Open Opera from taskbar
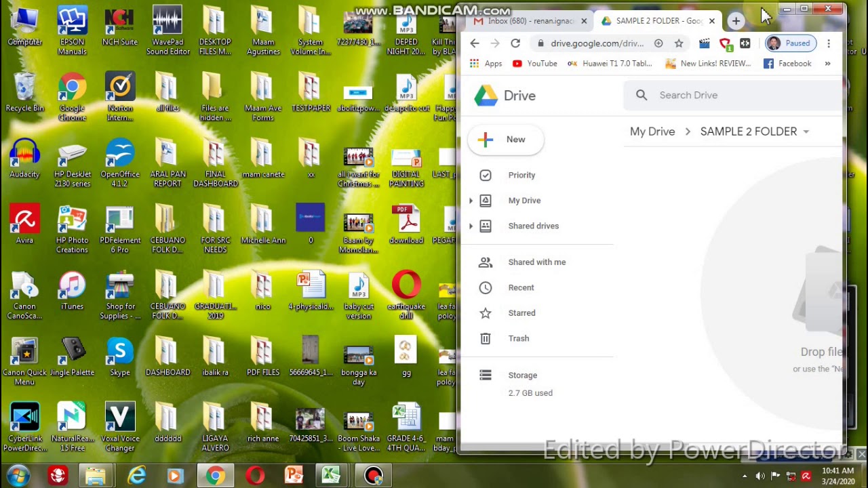Screen dimensions: 868x488 click(x=255, y=476)
